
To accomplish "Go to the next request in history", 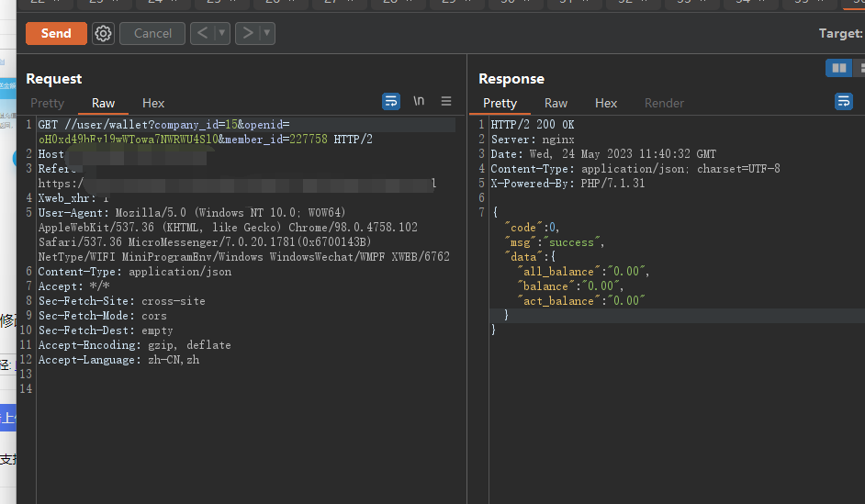I will (x=247, y=34).
